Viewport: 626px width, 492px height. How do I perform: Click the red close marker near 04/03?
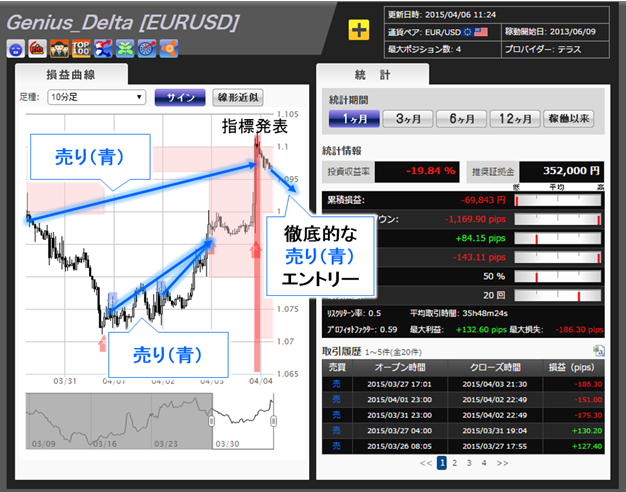(211, 248)
